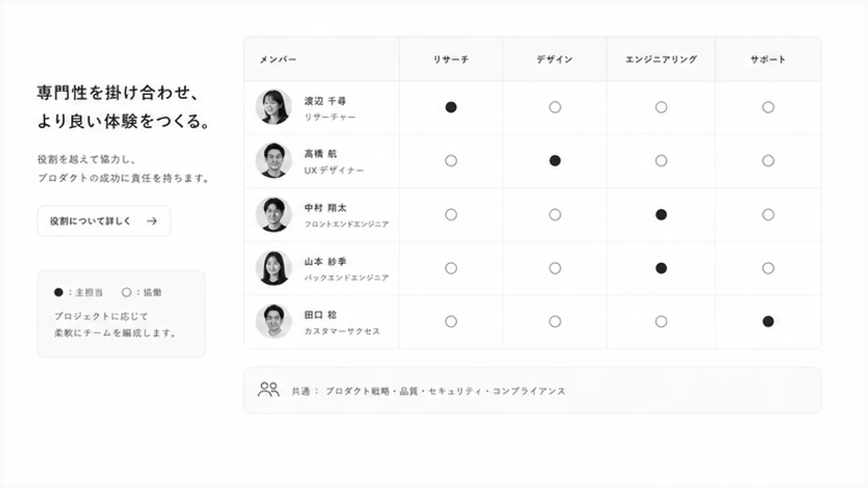Click the name 山本 紗季
The image size is (868, 488).
320,261
